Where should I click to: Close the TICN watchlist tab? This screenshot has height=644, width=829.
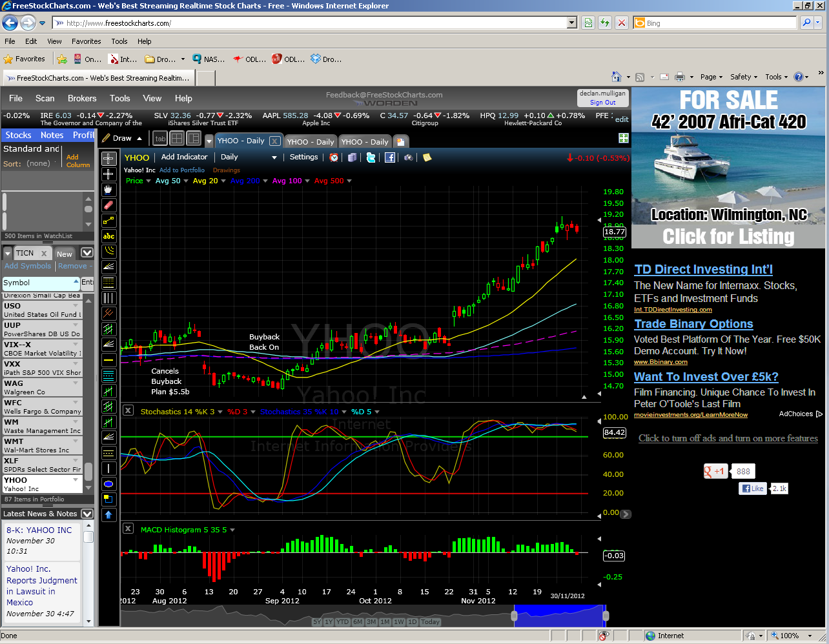44,254
